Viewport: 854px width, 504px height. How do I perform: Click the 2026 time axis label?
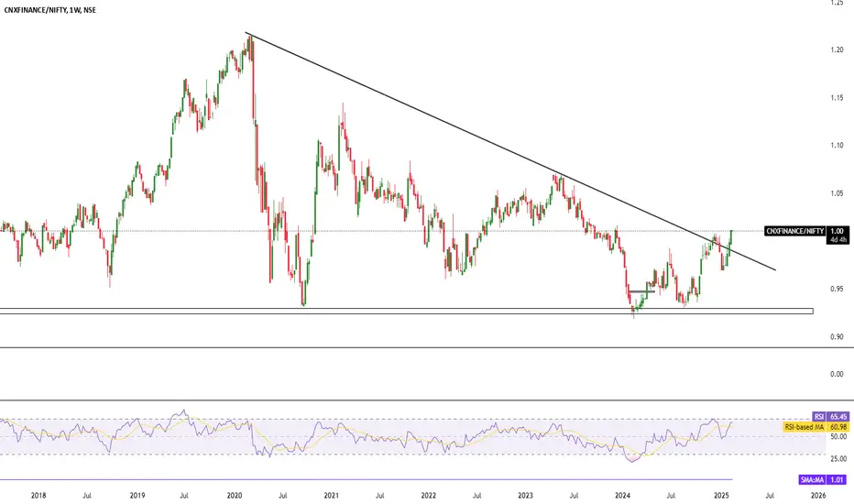click(x=818, y=496)
